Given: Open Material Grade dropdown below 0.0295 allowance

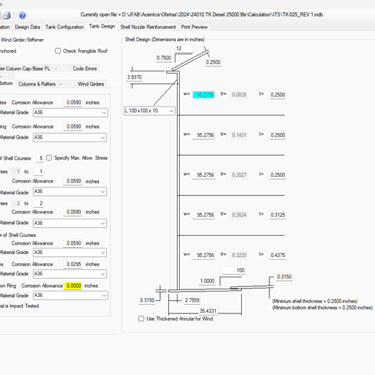Looking at the screenshot, I should point(70,274).
